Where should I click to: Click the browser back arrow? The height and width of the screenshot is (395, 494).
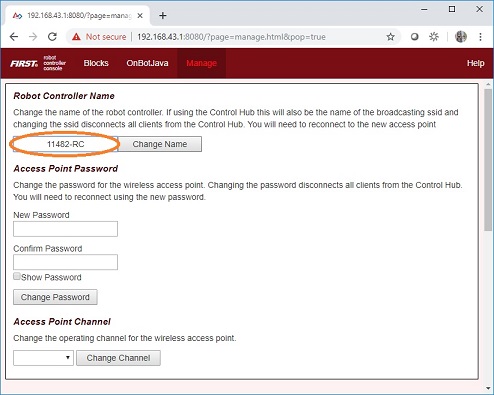(14, 37)
